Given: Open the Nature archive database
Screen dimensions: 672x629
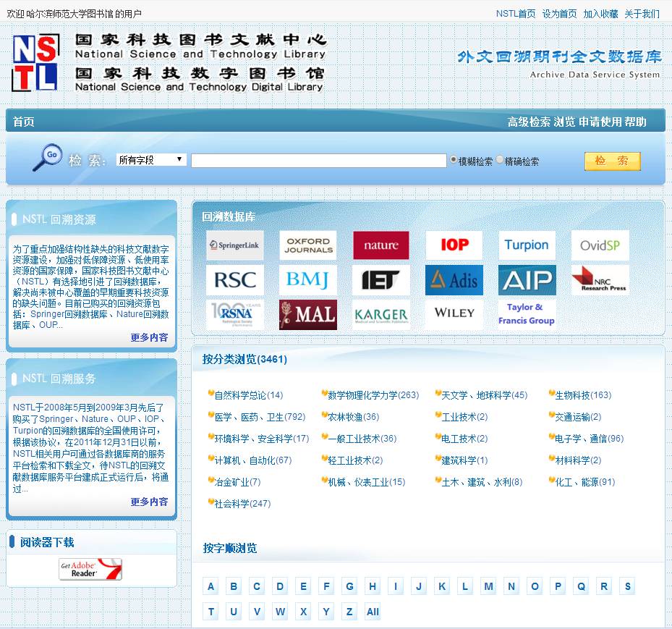Looking at the screenshot, I should [381, 245].
